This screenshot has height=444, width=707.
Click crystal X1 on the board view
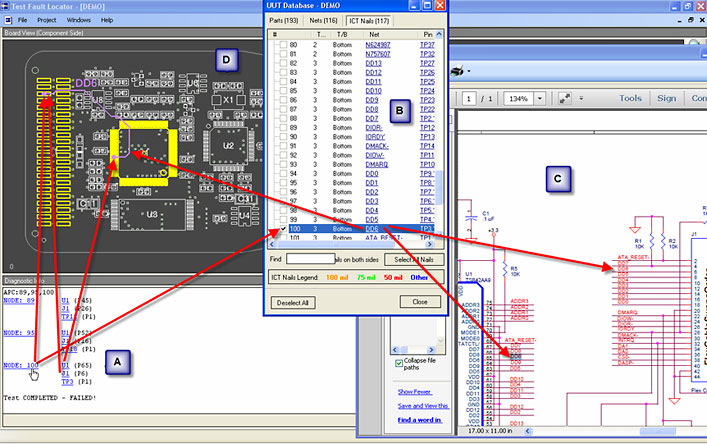[228, 100]
